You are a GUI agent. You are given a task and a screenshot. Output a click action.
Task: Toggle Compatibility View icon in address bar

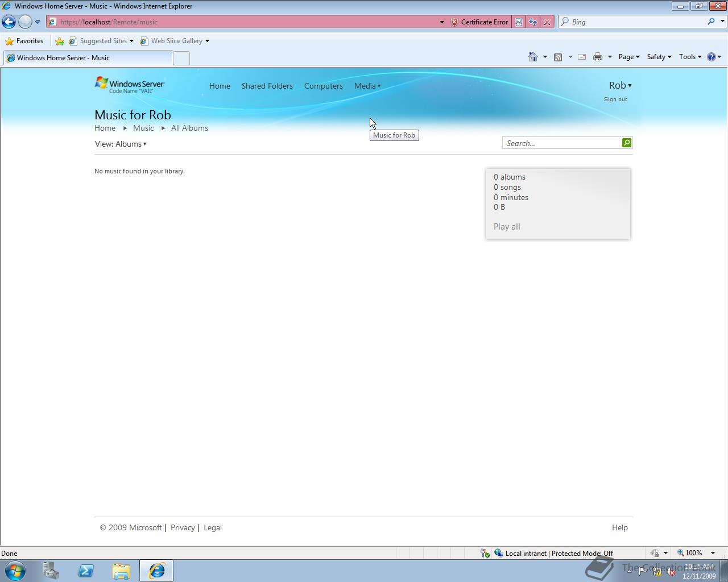[519, 22]
